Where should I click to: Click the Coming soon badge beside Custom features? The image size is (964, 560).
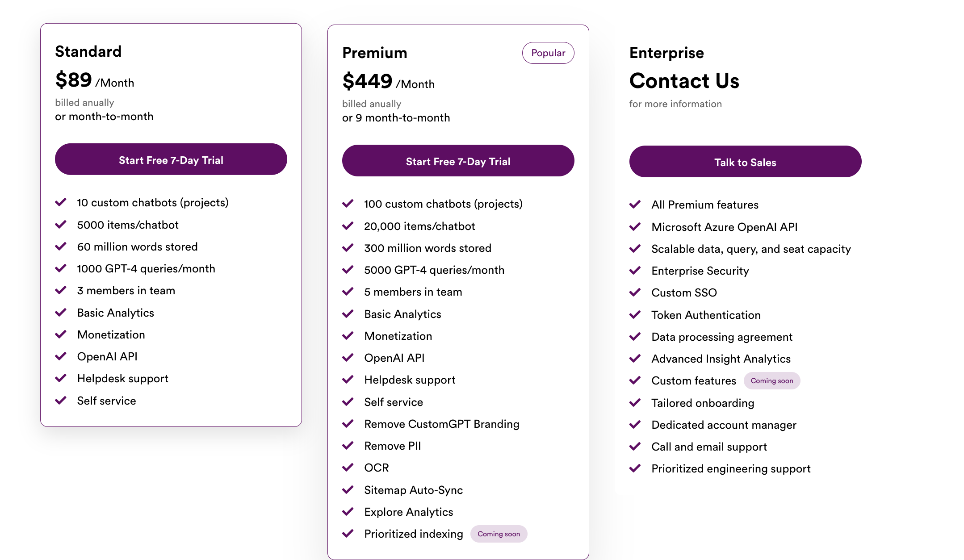(772, 380)
